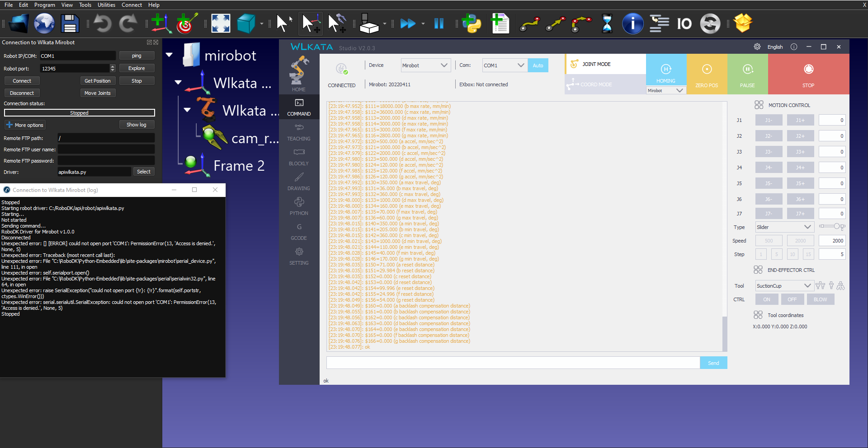Open the Utilities menu
This screenshot has width=868, height=448.
coord(106,5)
